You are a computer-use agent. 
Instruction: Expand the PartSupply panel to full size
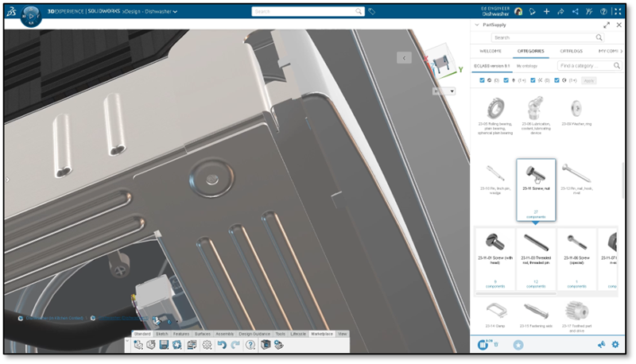click(x=607, y=25)
